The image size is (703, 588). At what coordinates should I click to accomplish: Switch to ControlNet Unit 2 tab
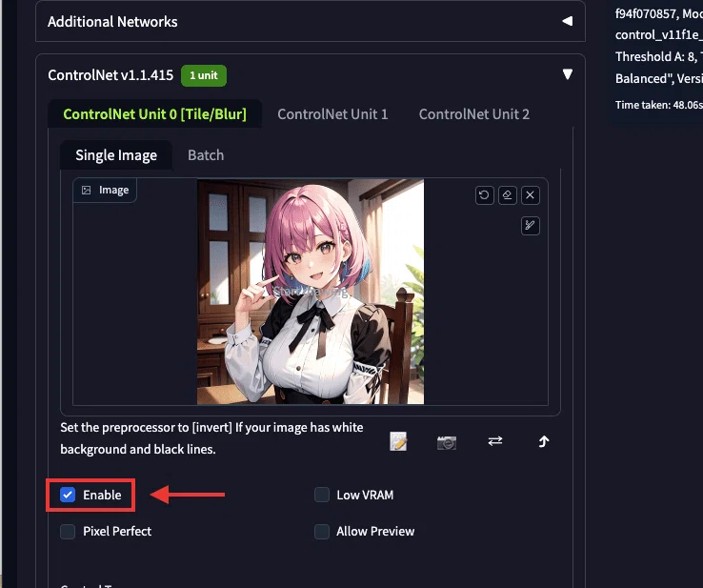(x=473, y=114)
